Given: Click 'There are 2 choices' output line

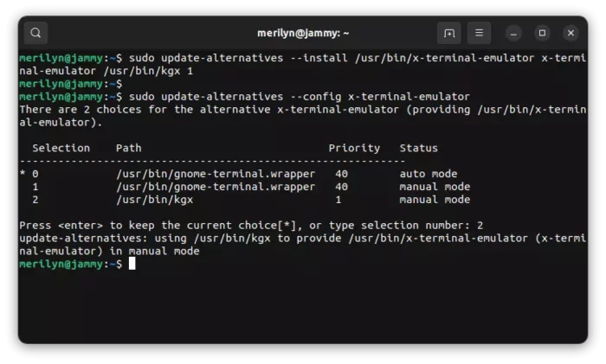Looking at the screenshot, I should point(303,116).
